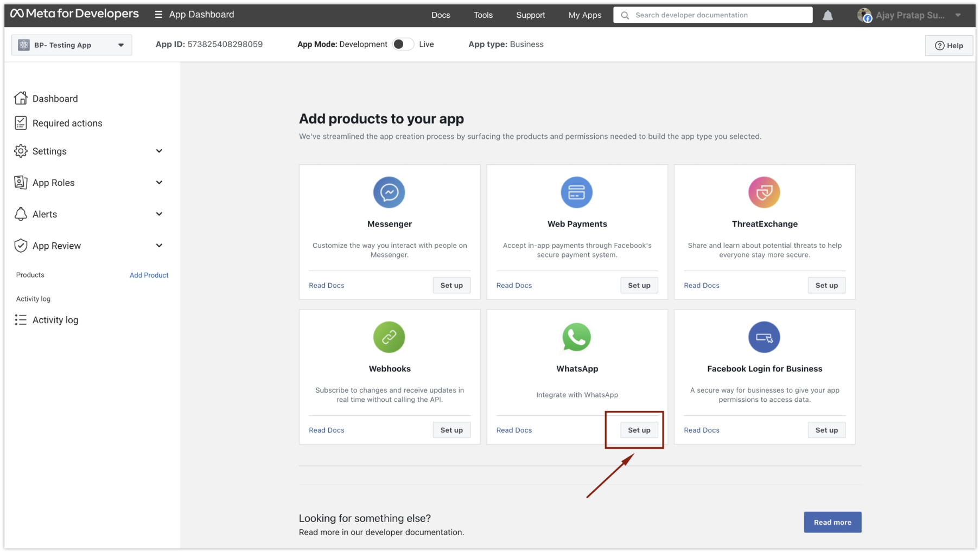This screenshot has width=980, height=553.
Task: Toggle App Mode from Development to Live
Action: point(403,44)
